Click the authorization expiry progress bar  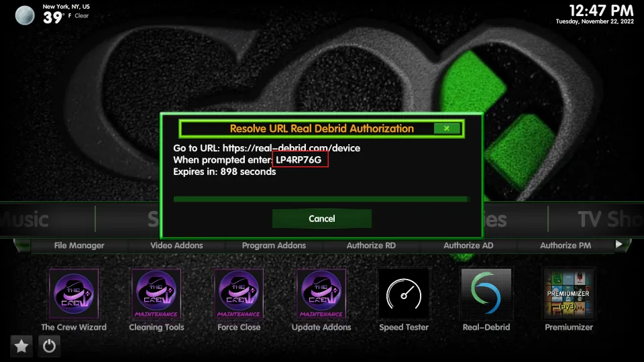[321, 199]
